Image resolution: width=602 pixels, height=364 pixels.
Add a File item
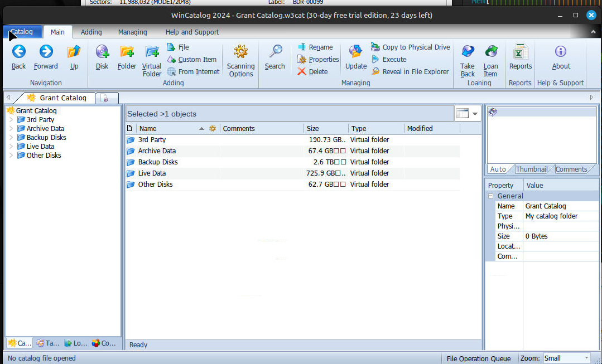178,47
